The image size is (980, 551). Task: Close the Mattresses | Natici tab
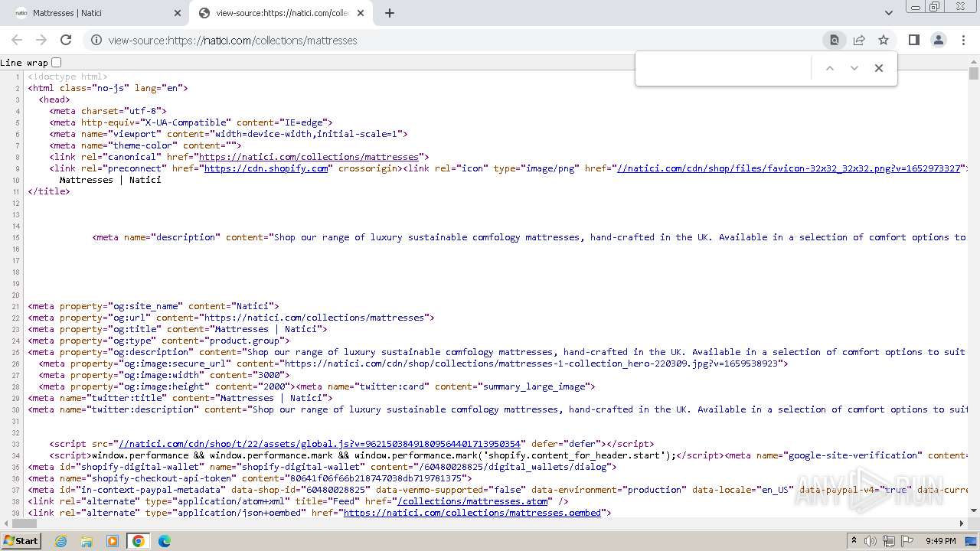pyautogui.click(x=178, y=13)
